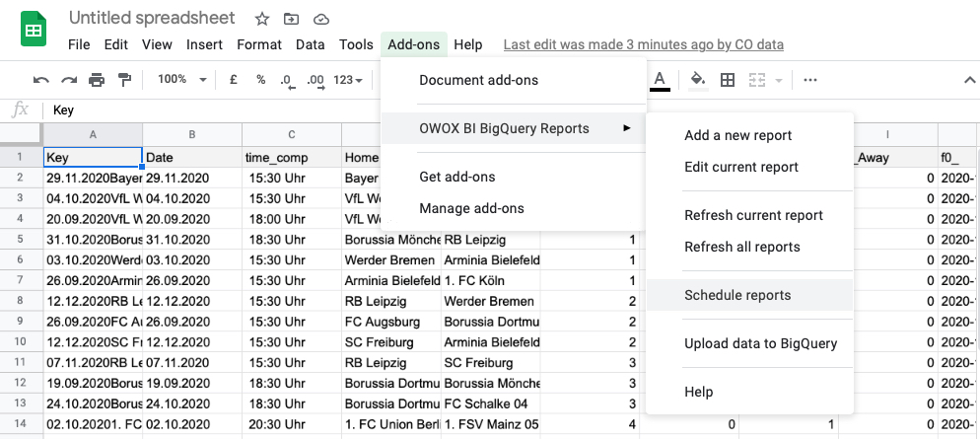Open the fill color picker
Image resolution: width=980 pixels, height=439 pixels.
698,80
